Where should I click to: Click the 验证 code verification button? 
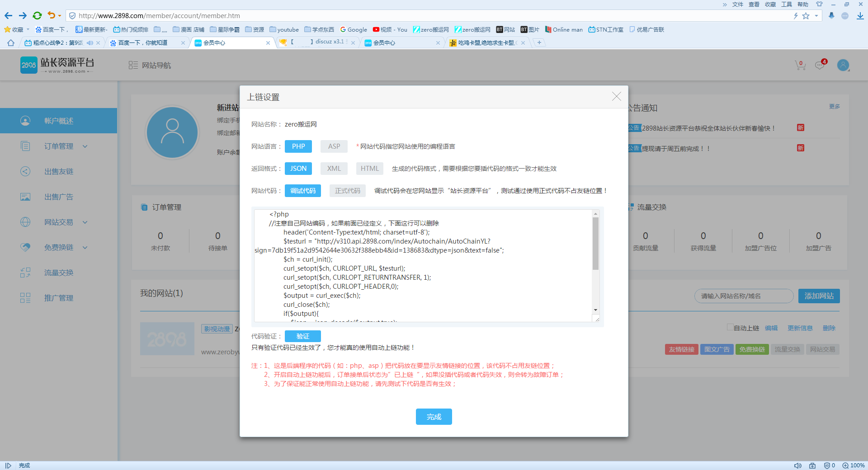(x=302, y=336)
